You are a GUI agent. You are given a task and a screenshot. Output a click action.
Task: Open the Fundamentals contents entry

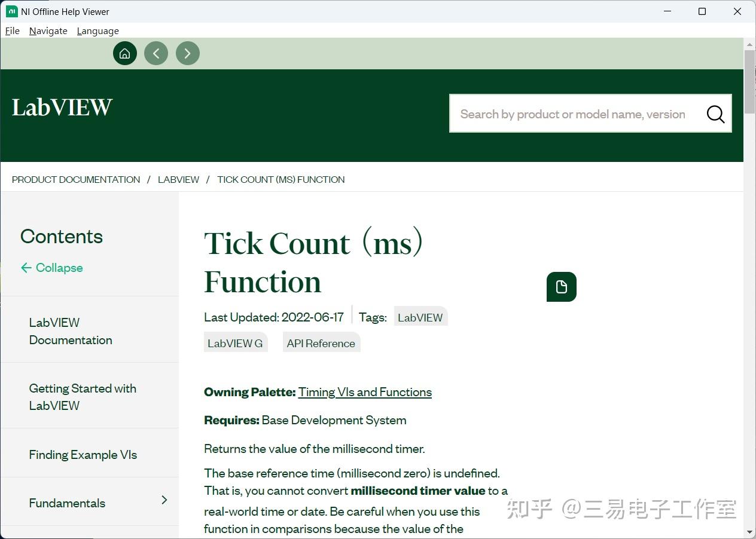(x=67, y=503)
